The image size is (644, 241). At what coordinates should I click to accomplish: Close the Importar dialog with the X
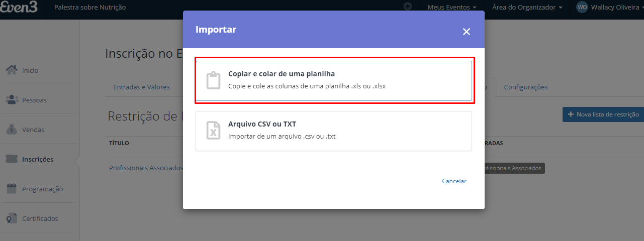tap(467, 32)
